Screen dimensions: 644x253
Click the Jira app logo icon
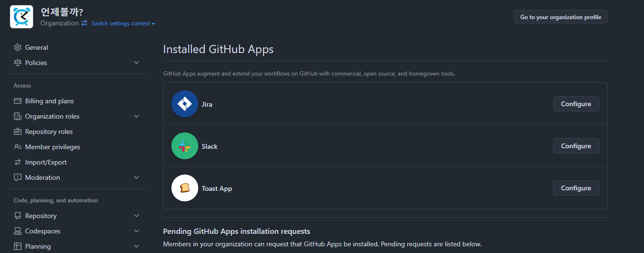click(x=185, y=104)
